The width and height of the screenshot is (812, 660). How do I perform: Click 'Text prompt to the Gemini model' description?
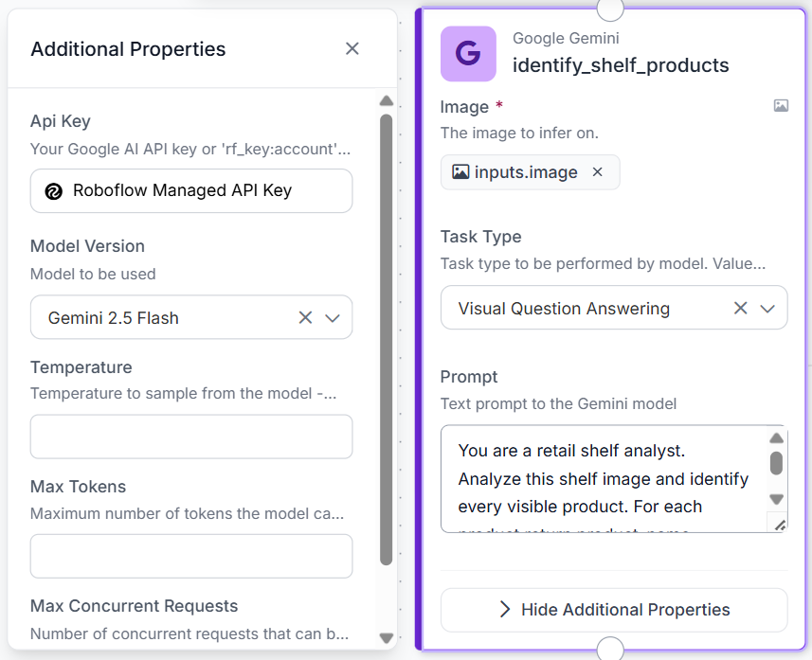[558, 403]
